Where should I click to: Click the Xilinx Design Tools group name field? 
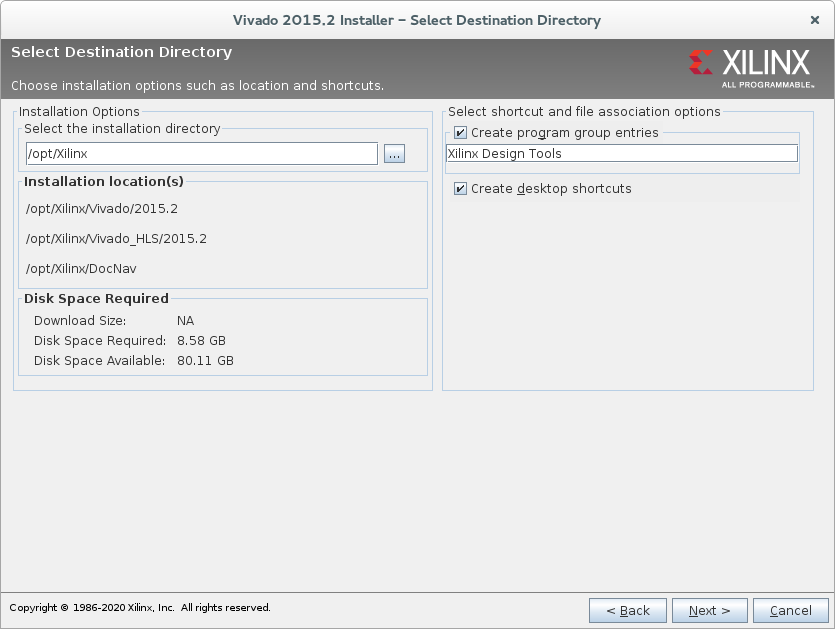(x=621, y=153)
